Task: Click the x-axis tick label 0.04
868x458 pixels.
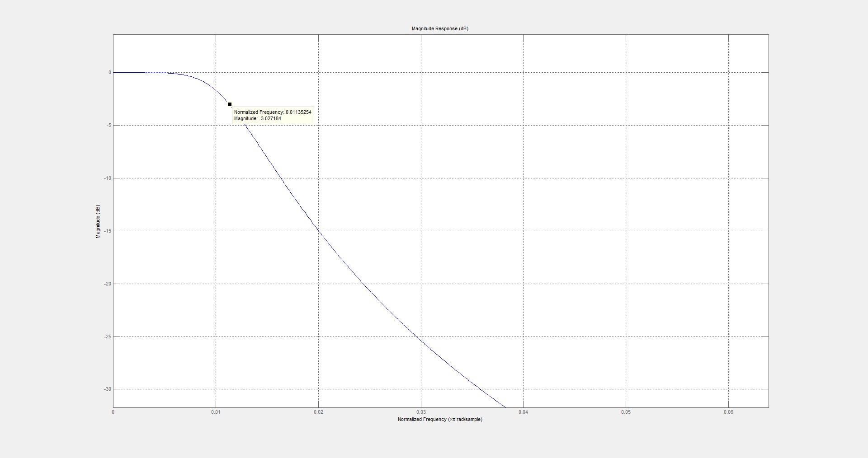Action: (x=524, y=412)
